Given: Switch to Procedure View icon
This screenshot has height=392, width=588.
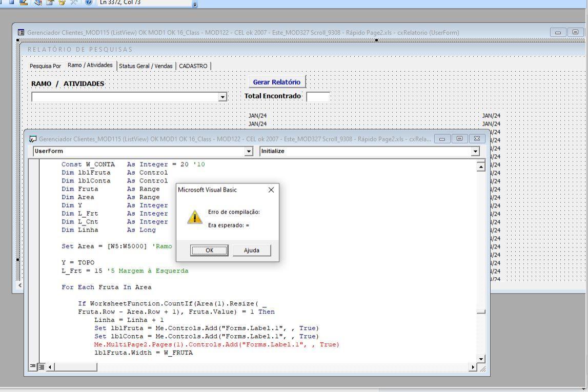Looking at the screenshot, I should [33, 366].
